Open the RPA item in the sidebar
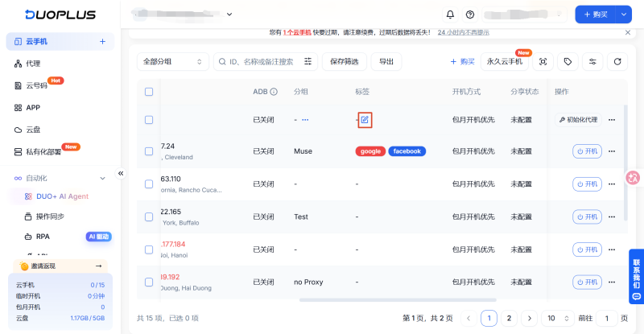 click(43, 237)
